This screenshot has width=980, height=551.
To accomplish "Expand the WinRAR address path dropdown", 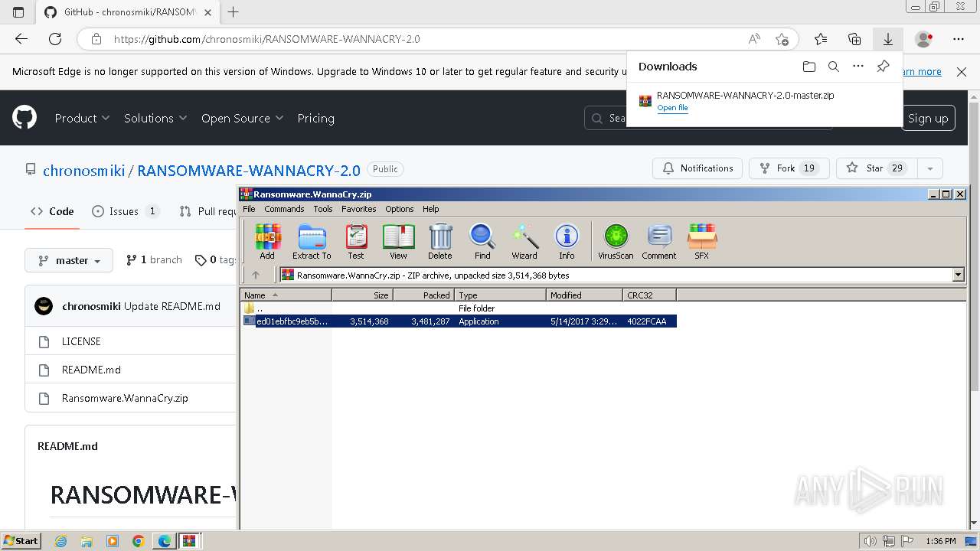I will 958,275.
